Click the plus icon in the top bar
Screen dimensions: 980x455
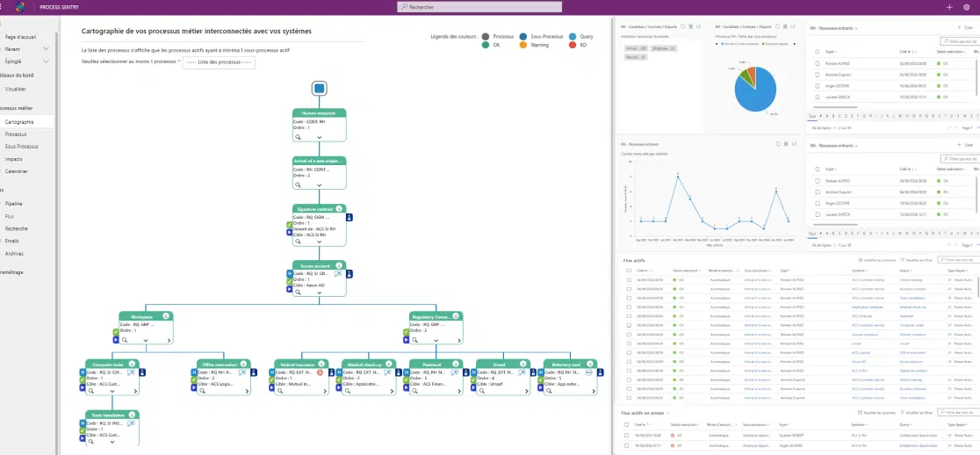[949, 6]
